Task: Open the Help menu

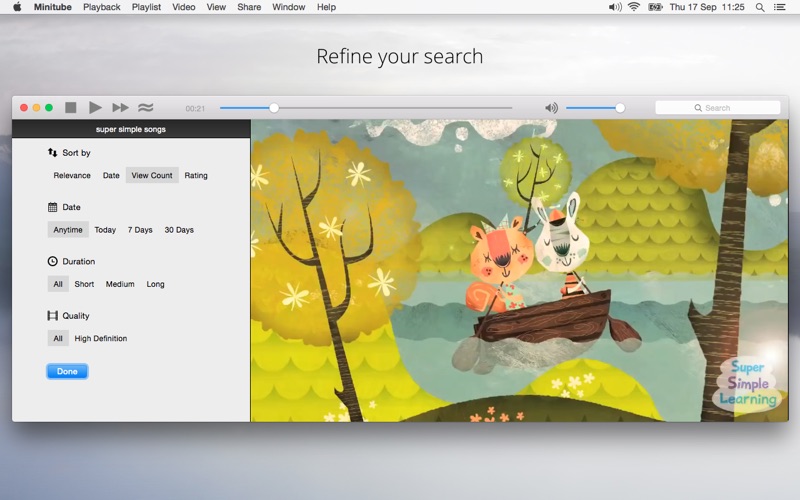Action: point(326,7)
